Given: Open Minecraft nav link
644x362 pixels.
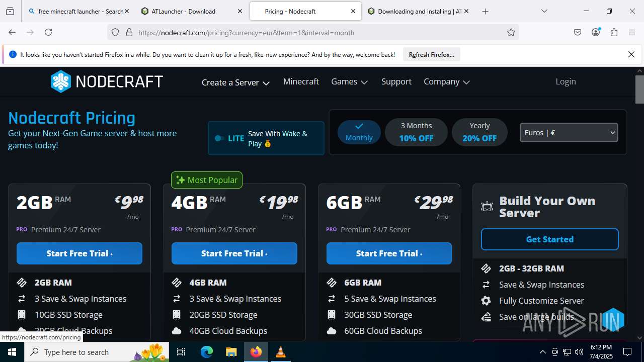Looking at the screenshot, I should click(301, 81).
